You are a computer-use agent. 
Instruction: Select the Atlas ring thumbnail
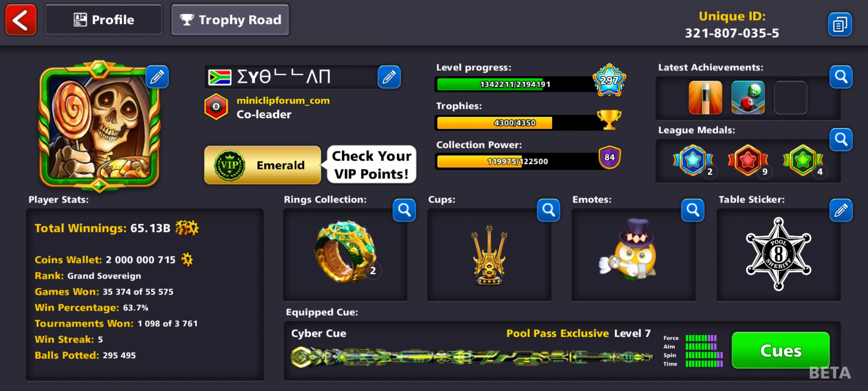pyautogui.click(x=345, y=252)
